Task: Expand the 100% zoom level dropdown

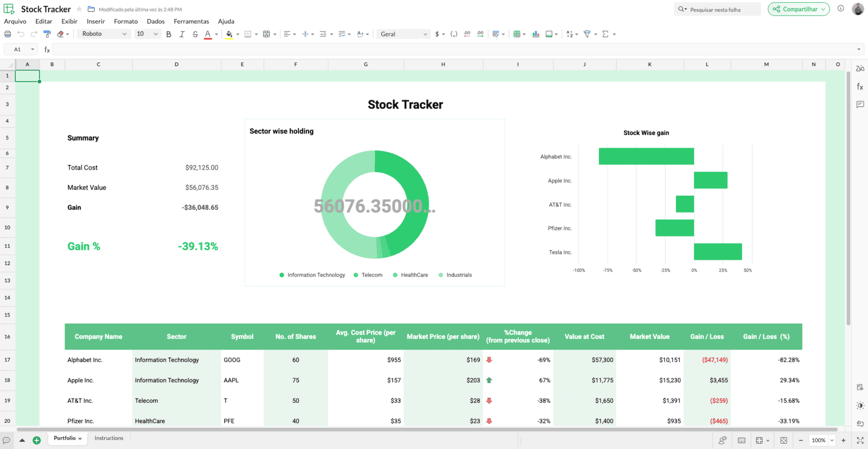Action: tap(832, 440)
